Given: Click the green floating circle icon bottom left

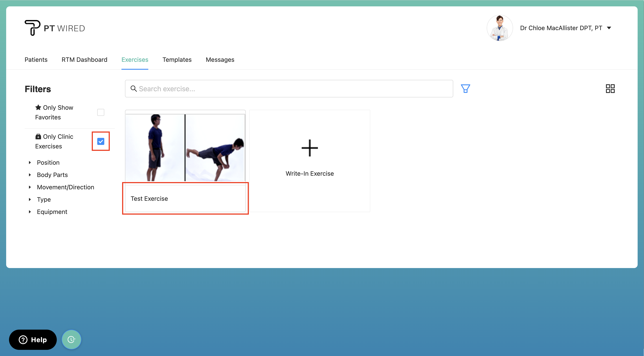Looking at the screenshot, I should point(71,339).
